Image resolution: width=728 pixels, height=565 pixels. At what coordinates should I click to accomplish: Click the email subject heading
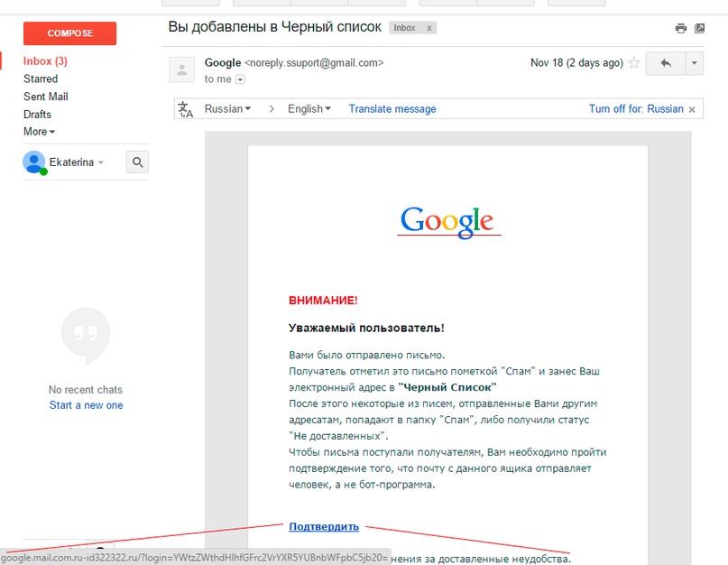pos(275,27)
